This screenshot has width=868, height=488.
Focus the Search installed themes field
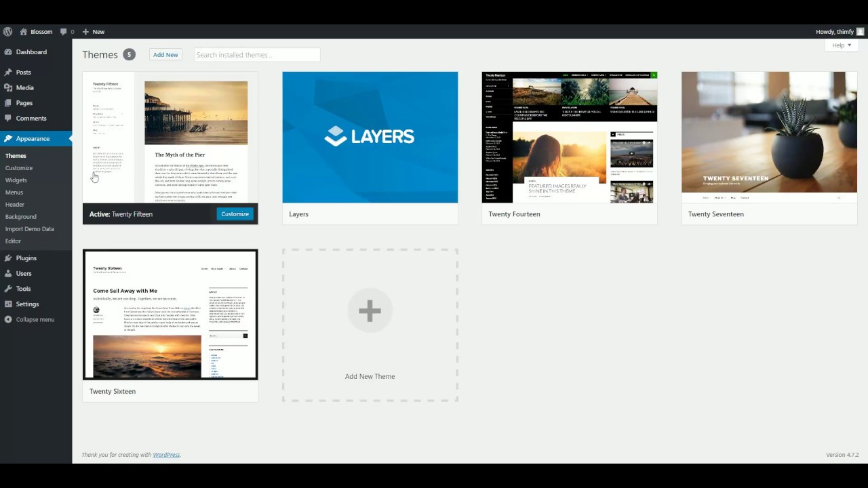click(257, 55)
